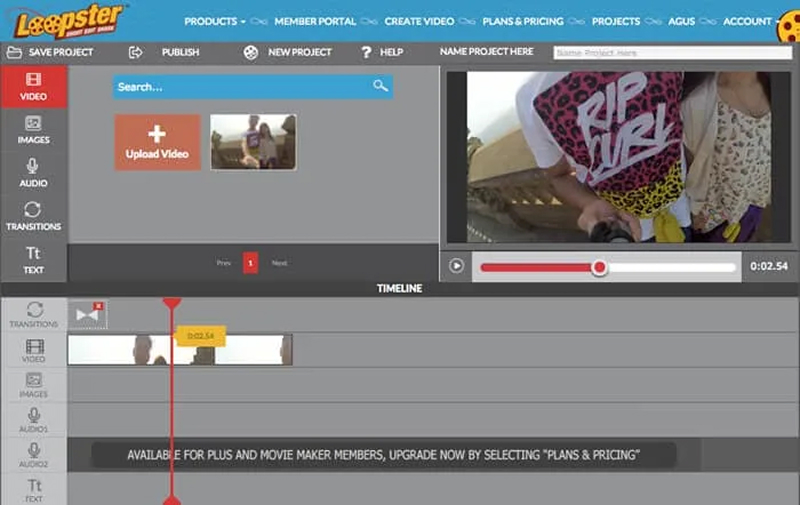This screenshot has width=800, height=505.
Task: Click the search magnifier icon
Action: click(380, 87)
